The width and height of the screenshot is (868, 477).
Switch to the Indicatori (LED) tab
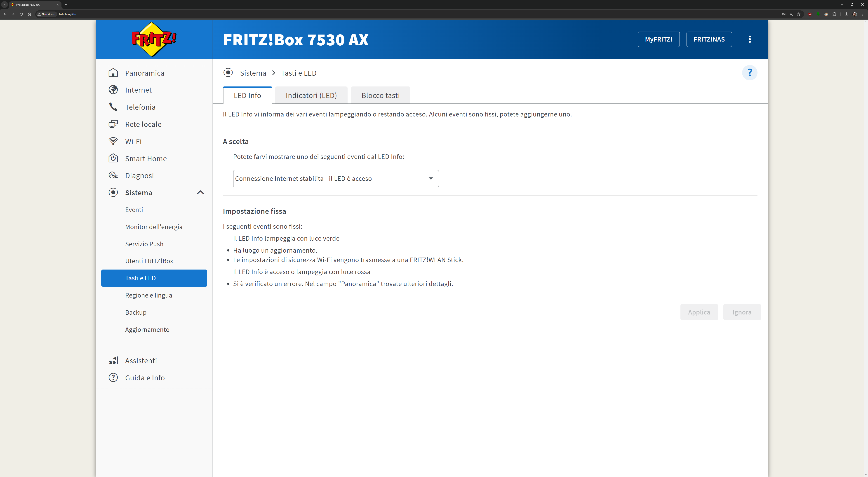click(x=311, y=95)
